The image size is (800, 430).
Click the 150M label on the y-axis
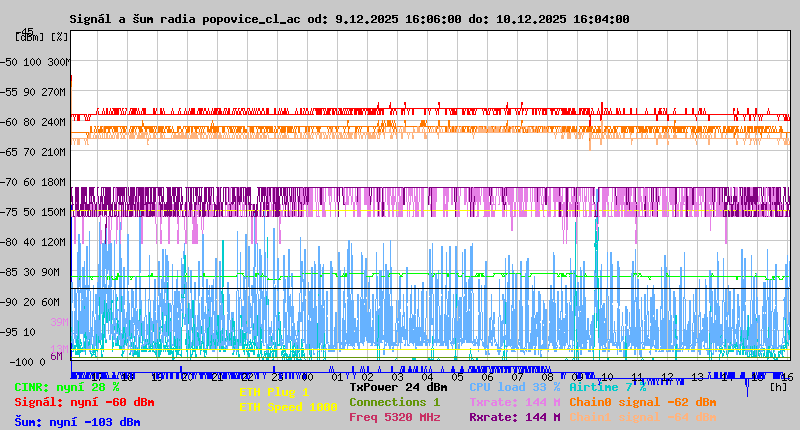[x=57, y=212]
